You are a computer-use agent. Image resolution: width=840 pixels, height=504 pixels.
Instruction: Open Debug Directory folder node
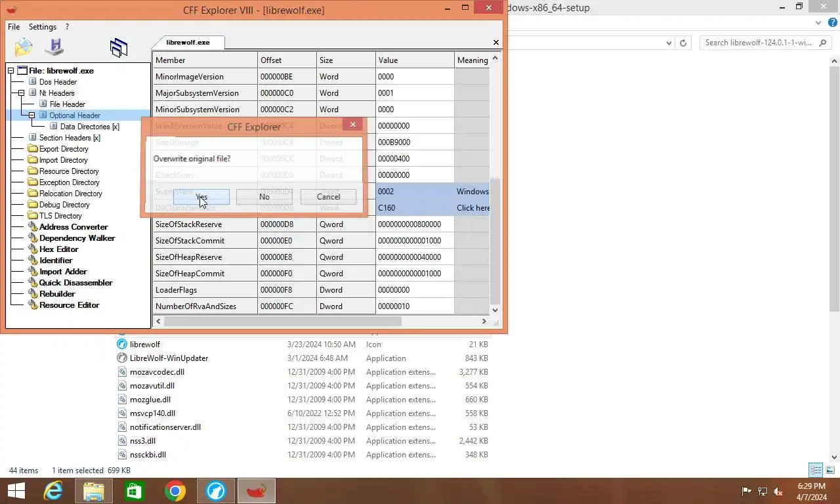click(64, 205)
